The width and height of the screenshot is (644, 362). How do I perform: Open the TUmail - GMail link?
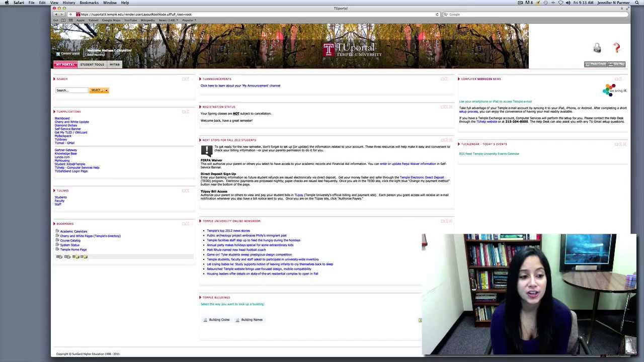click(64, 143)
